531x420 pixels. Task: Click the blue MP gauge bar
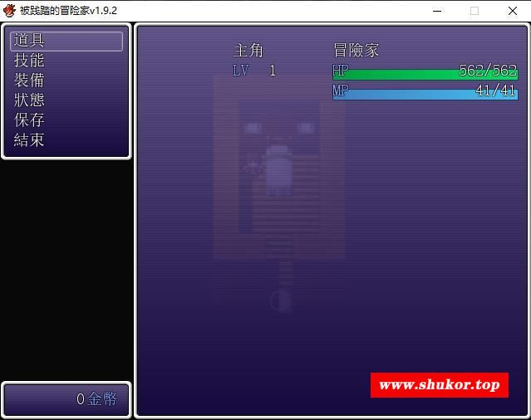pyautogui.click(x=425, y=95)
